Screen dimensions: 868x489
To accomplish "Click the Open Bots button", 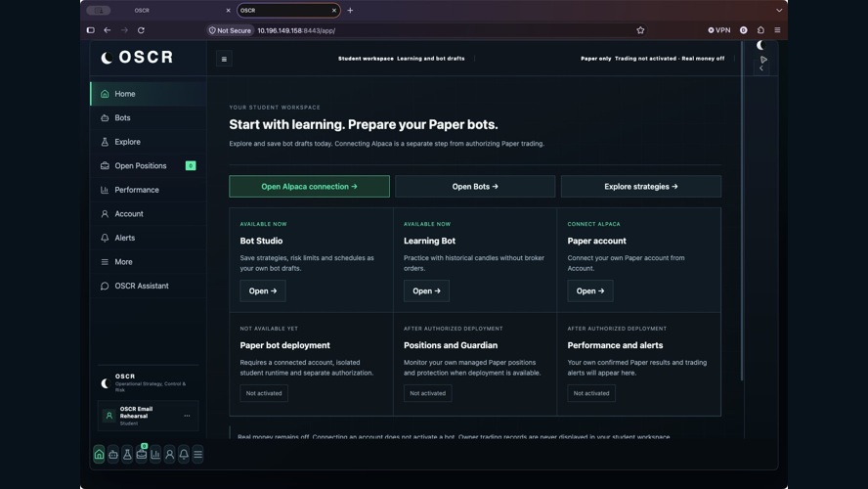I will click(x=475, y=187).
